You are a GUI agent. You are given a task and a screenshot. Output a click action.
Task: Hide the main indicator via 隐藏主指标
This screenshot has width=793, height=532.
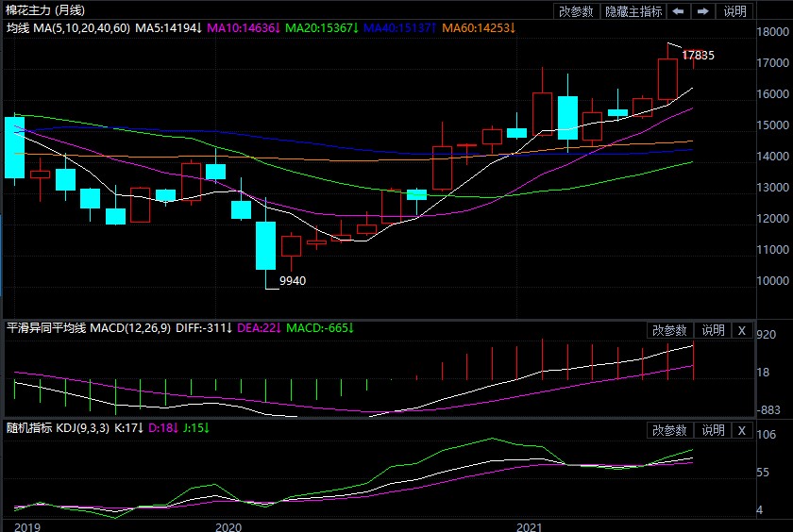633,11
